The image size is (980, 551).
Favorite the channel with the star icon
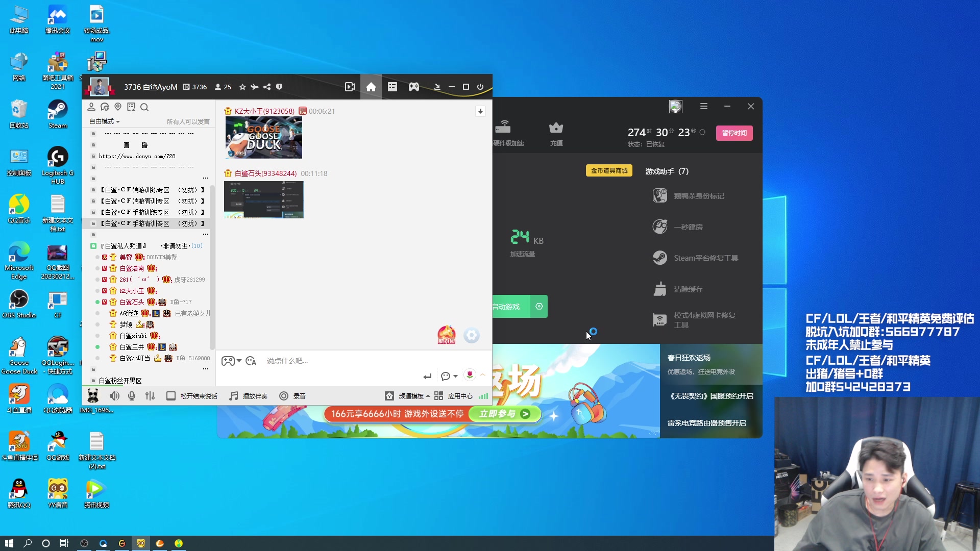242,87
